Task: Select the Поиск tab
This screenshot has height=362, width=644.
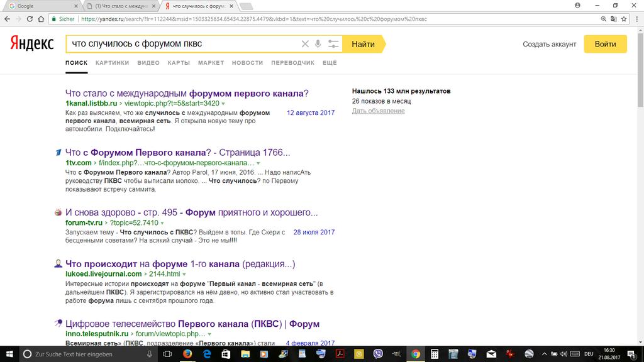Action: [76, 63]
